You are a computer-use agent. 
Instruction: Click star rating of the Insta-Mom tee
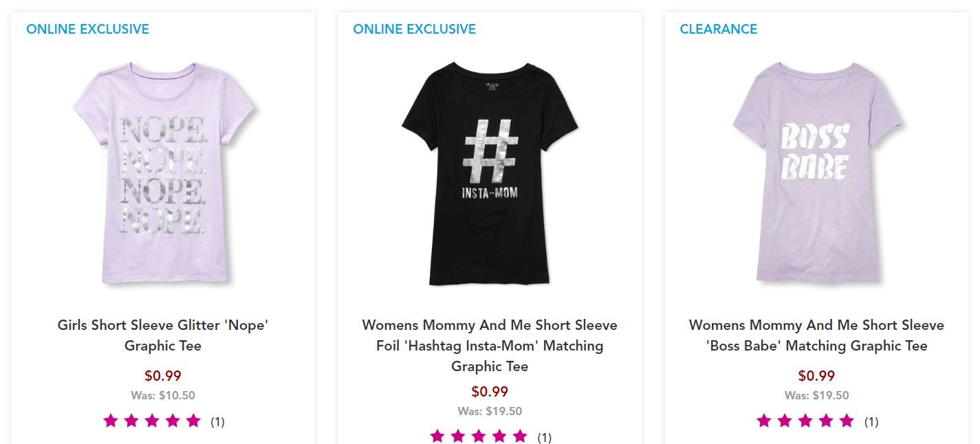click(x=479, y=436)
